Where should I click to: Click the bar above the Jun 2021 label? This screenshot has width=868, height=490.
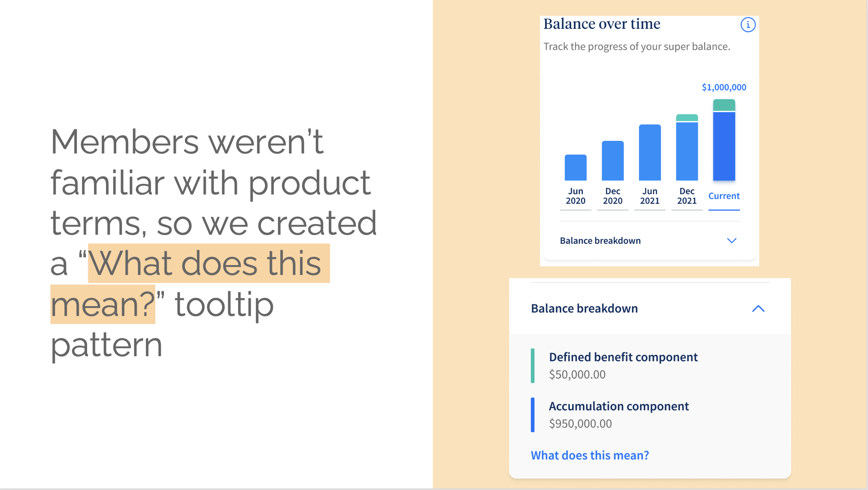650,153
